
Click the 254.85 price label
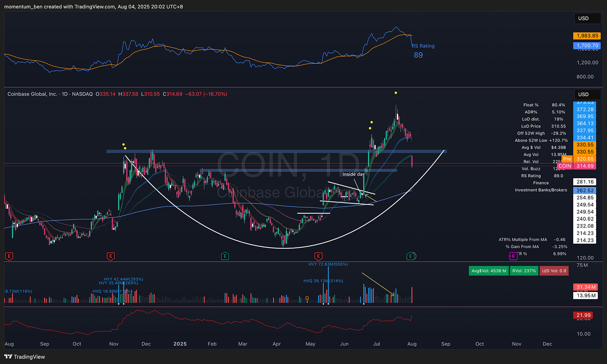tap(585, 198)
